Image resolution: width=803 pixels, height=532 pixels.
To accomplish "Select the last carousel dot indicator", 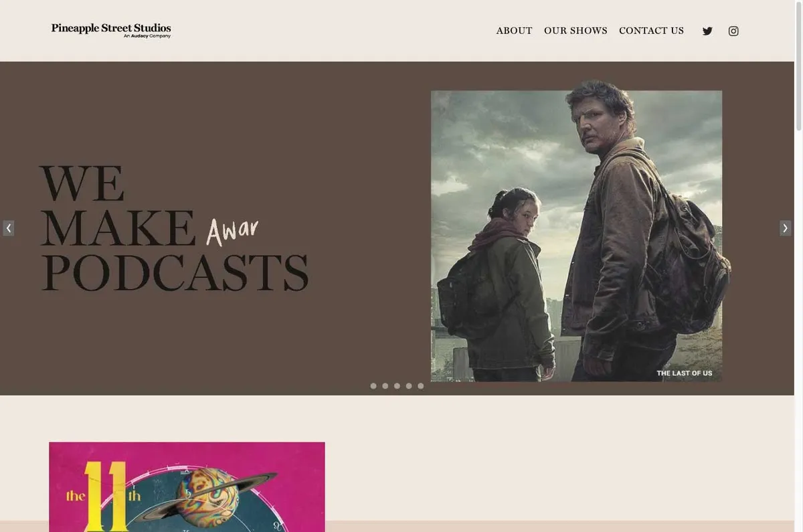I will (421, 386).
